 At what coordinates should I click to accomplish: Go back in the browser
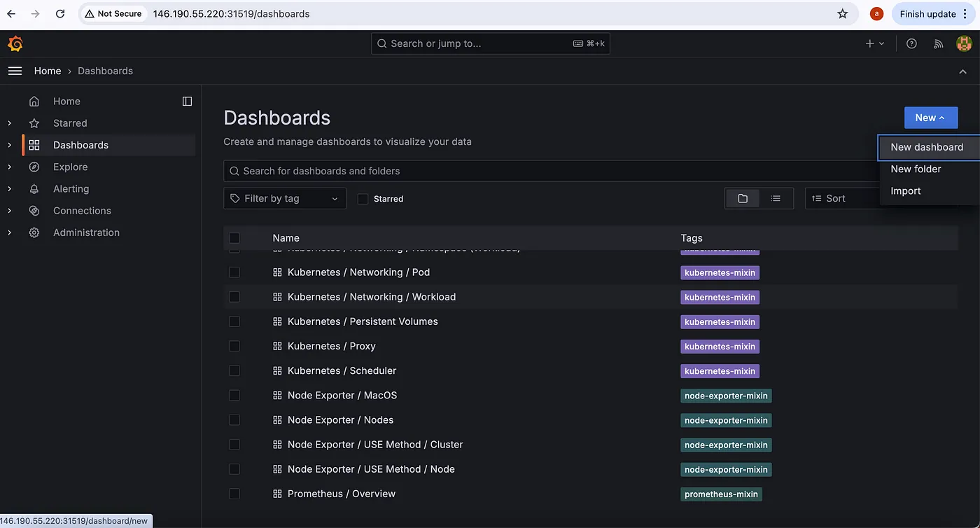(x=11, y=13)
